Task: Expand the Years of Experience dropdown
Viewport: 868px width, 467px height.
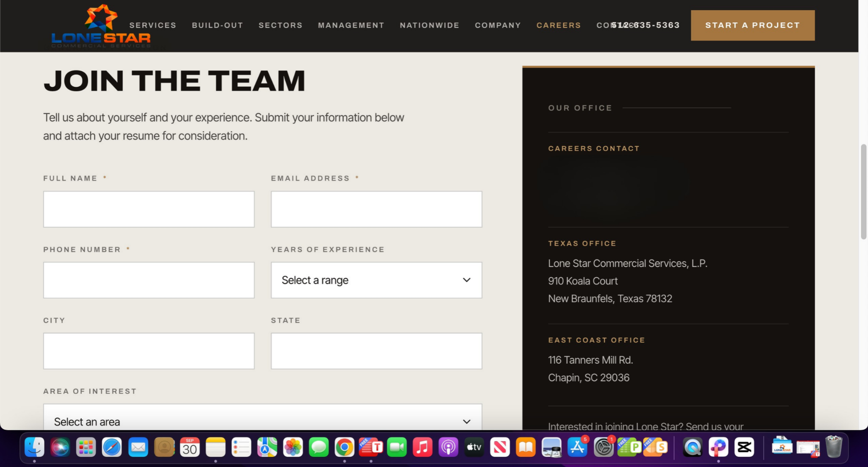Action: point(376,280)
